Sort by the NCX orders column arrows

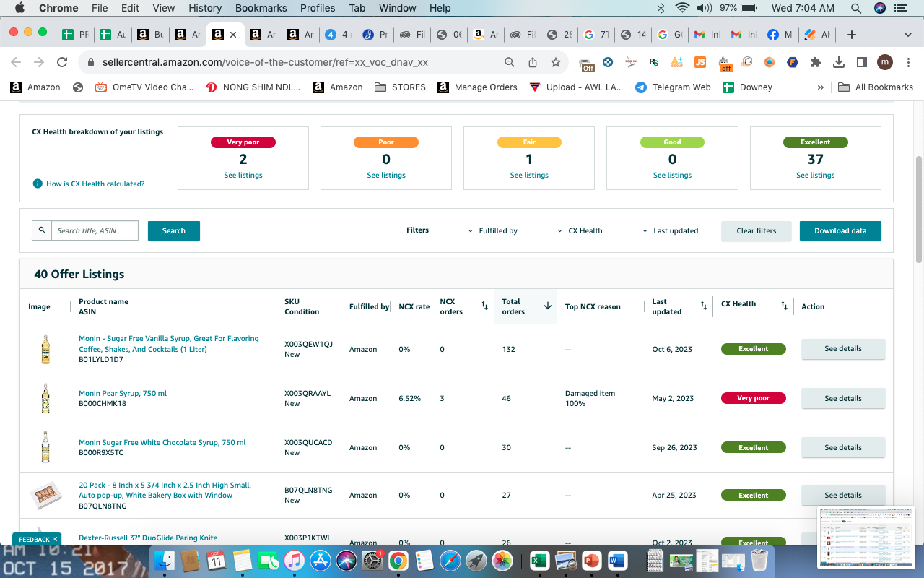coord(484,306)
